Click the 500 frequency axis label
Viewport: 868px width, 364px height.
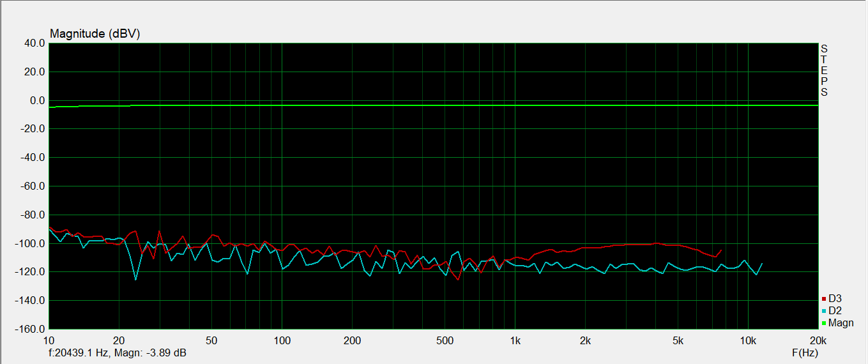445,340
